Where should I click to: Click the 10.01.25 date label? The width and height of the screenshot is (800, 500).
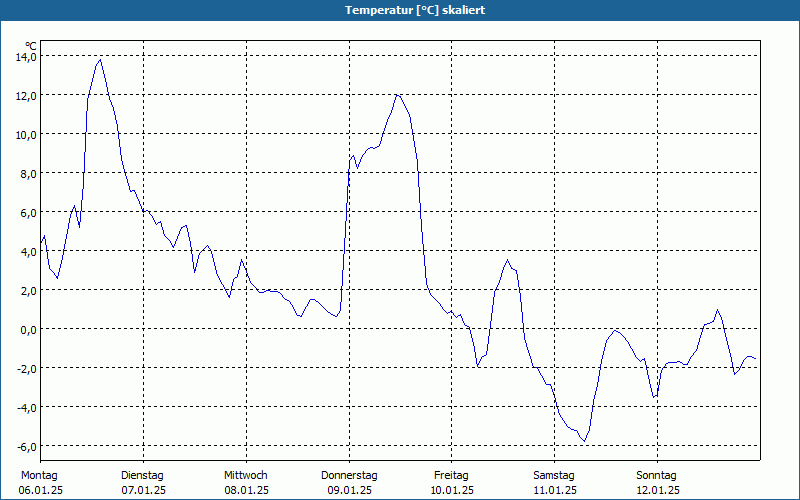[452, 490]
